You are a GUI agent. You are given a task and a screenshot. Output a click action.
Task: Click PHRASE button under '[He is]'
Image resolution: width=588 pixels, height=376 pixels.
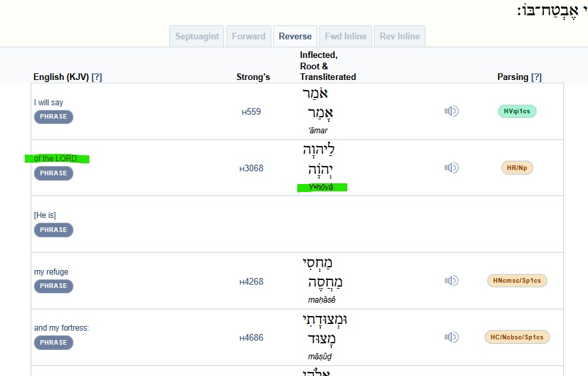tap(53, 230)
